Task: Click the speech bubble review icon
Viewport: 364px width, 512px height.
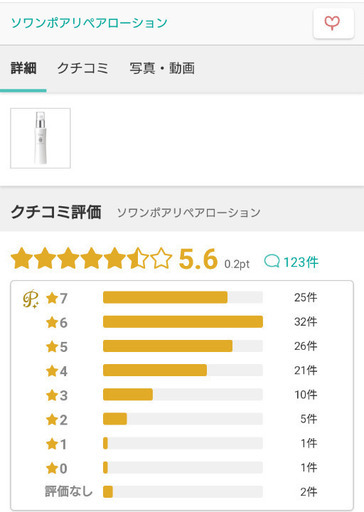Action: click(272, 261)
